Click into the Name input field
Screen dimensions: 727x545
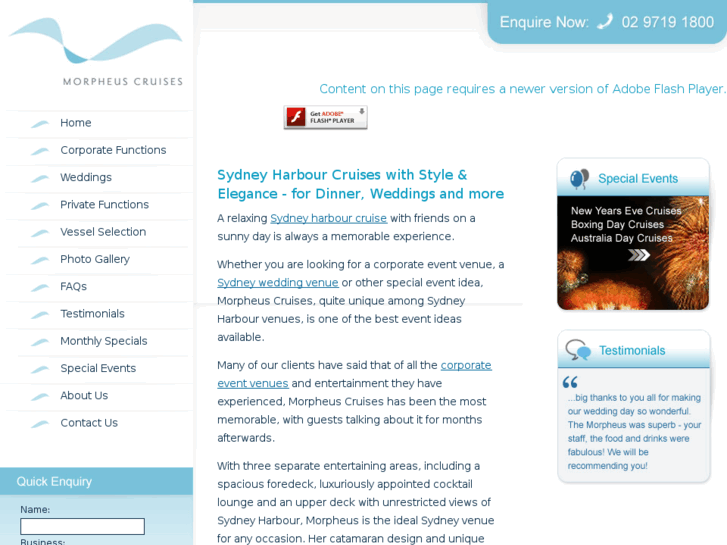[x=83, y=526]
